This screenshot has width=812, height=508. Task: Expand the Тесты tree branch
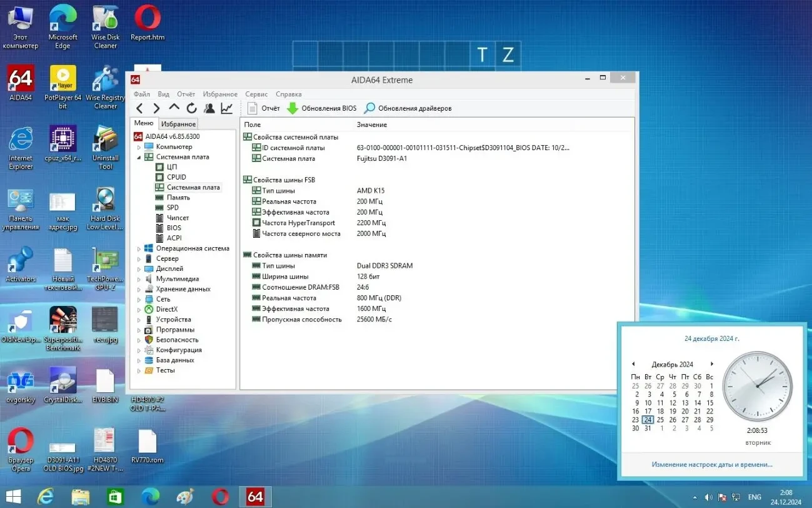138,370
